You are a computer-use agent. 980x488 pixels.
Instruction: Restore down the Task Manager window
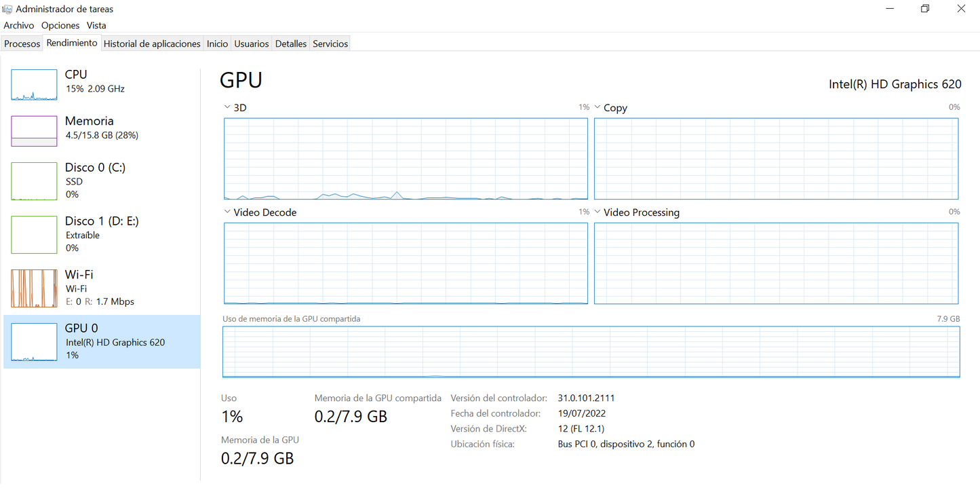pos(925,9)
